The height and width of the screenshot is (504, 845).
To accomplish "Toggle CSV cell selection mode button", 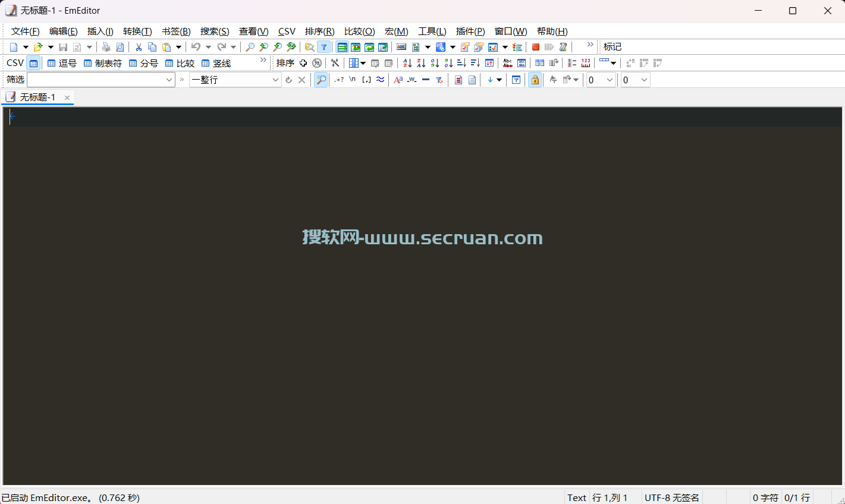I will 33,63.
